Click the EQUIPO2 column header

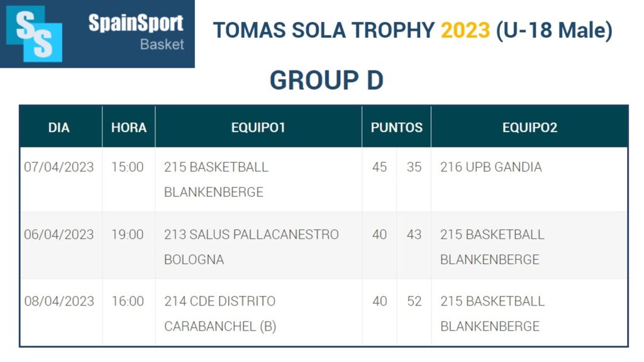tap(530, 128)
